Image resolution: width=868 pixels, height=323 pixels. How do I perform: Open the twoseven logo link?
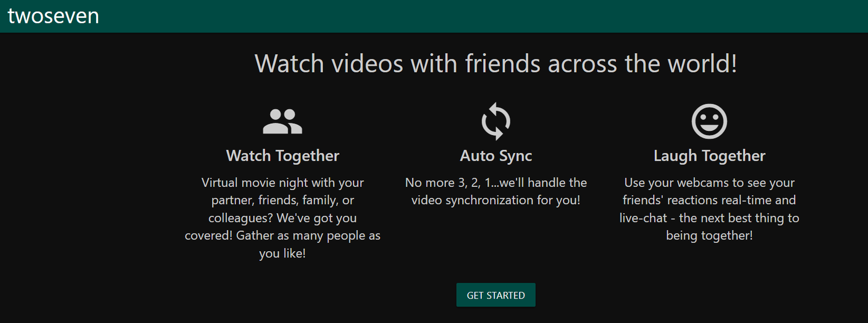pos(53,16)
